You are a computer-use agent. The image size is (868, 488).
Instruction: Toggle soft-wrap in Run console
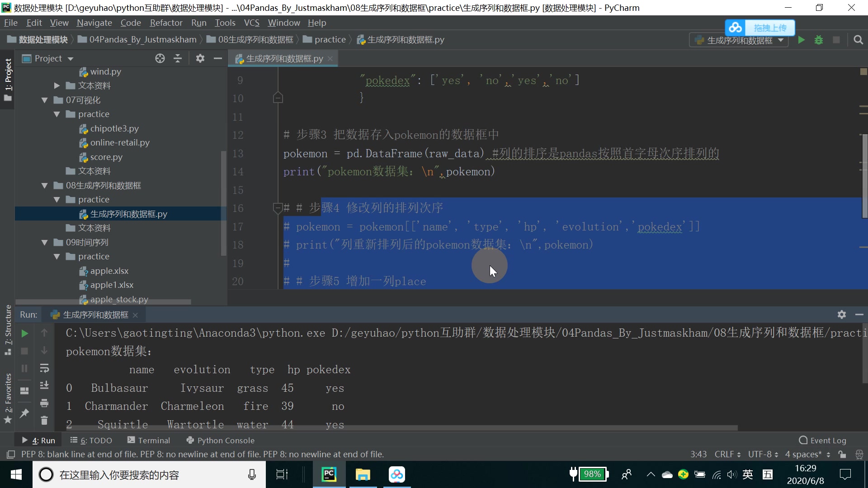[44, 368]
